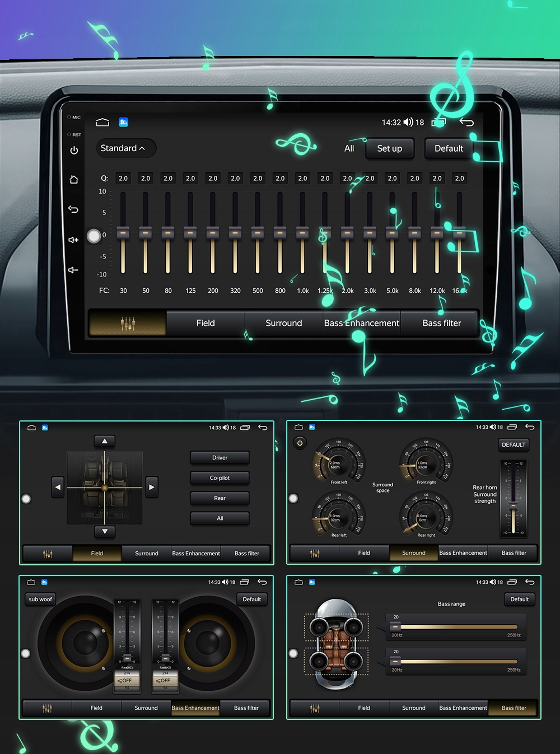The width and height of the screenshot is (560, 754).
Task: Tap home outline icon in Bass filter panel
Action: (298, 582)
